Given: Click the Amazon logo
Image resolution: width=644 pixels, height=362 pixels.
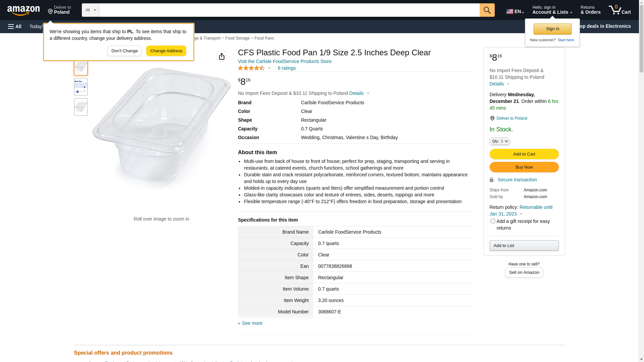Looking at the screenshot, I should 23,10.
